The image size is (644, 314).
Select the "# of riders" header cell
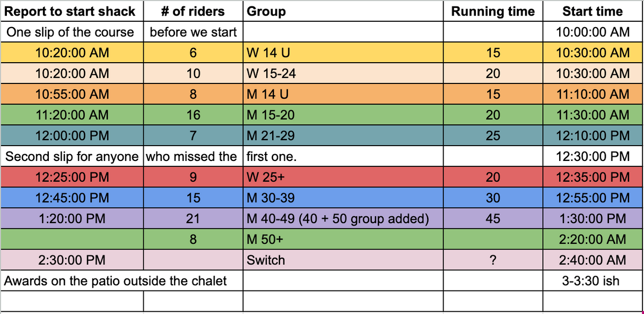(193, 11)
